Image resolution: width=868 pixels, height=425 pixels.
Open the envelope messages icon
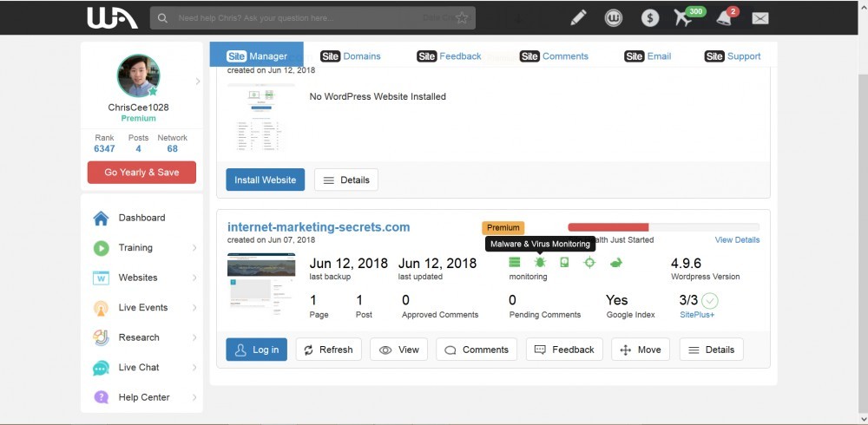(x=760, y=18)
